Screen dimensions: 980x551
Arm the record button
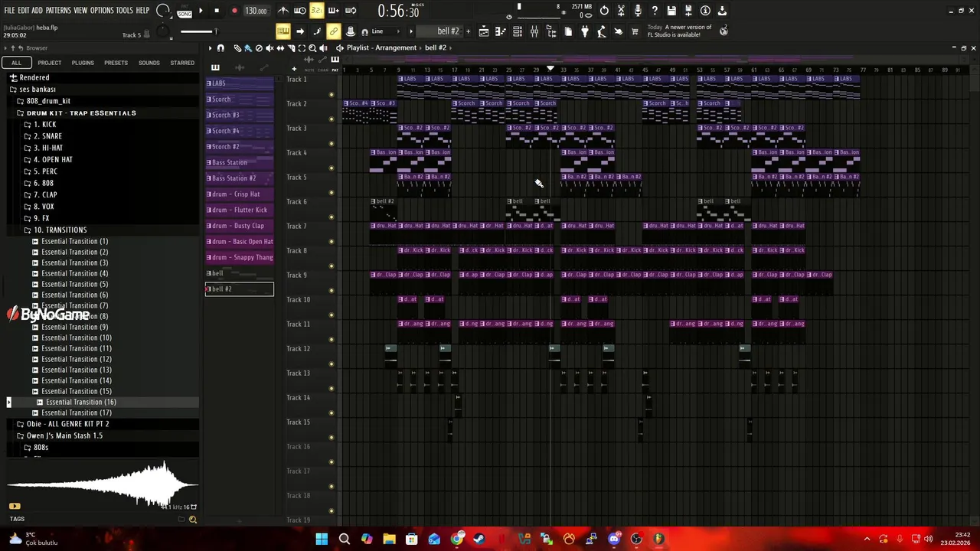(x=234, y=11)
